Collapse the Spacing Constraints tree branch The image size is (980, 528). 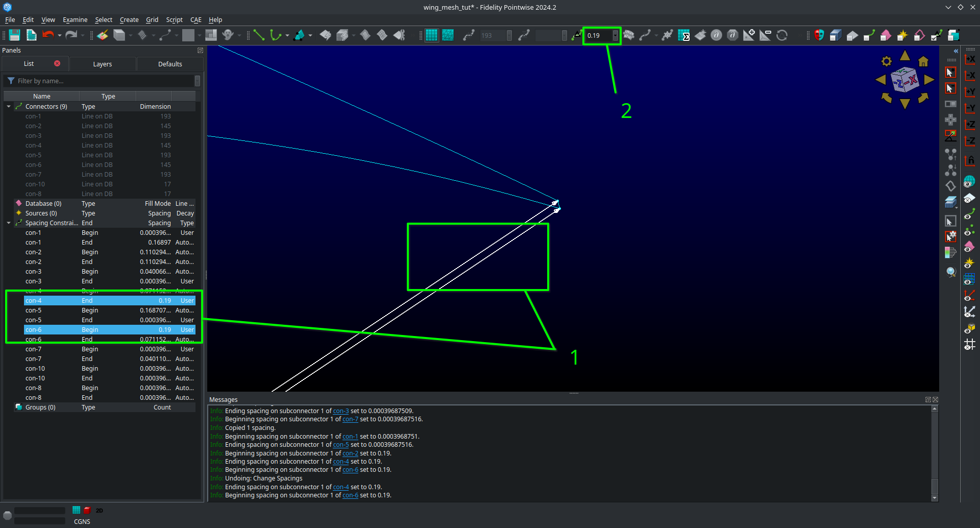[8, 223]
